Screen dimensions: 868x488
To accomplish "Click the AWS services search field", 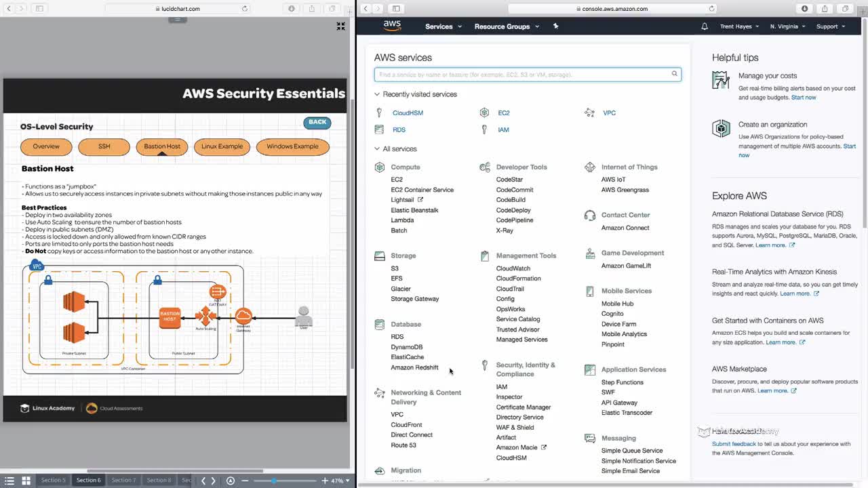I will tap(528, 74).
